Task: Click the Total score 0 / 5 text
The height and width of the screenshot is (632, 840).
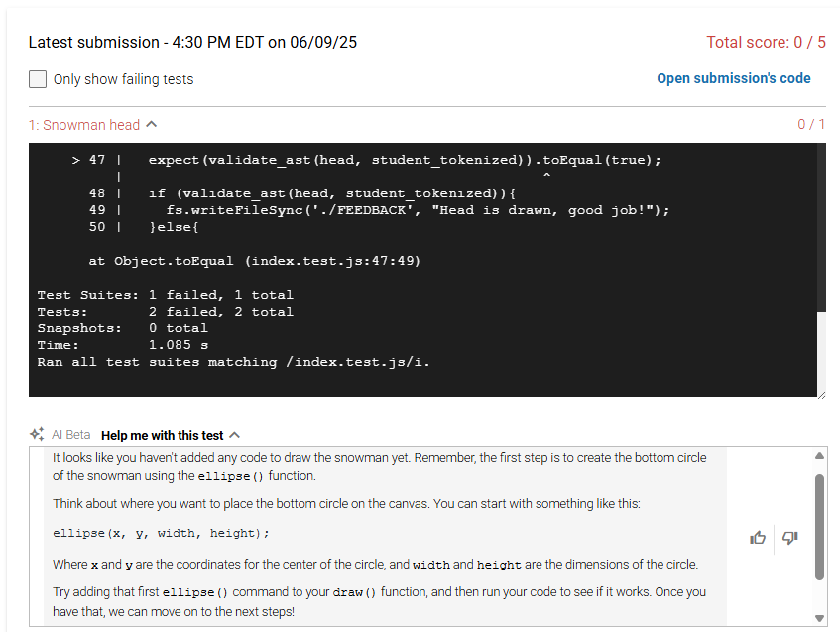Action: (766, 42)
